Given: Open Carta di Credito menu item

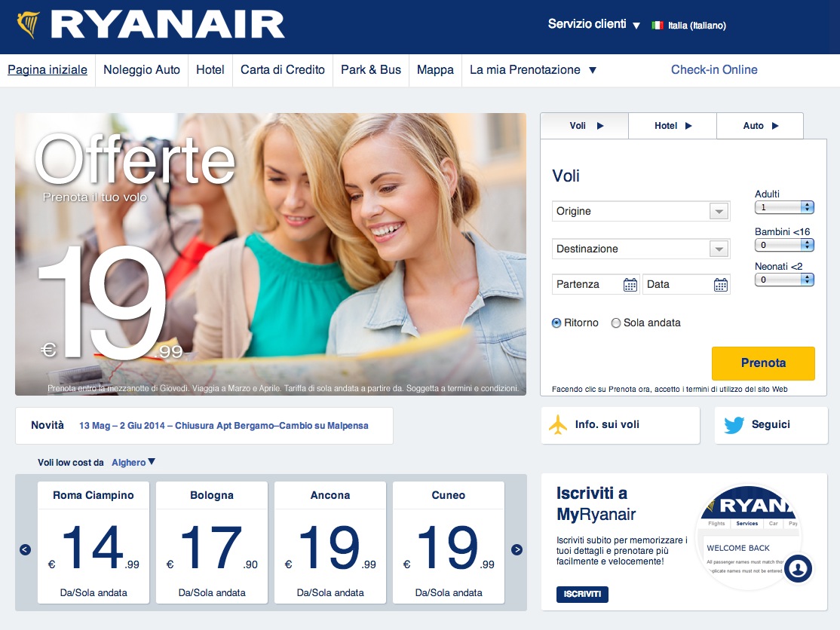Looking at the screenshot, I should pos(282,69).
